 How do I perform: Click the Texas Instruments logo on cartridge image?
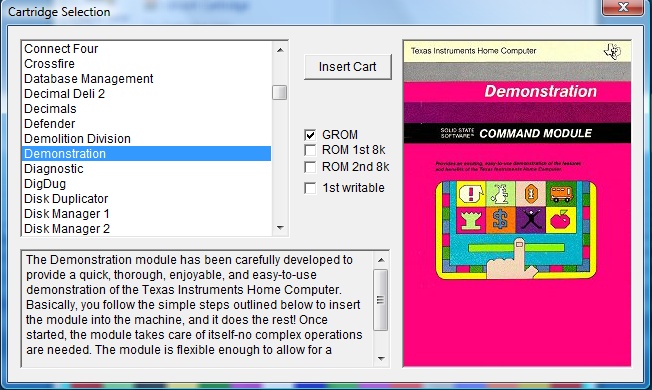pos(612,52)
